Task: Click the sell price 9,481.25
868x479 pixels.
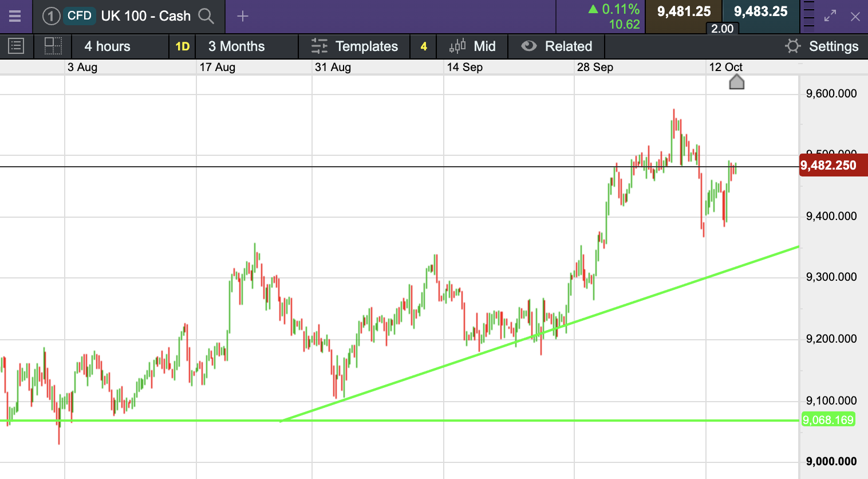Action: click(x=684, y=11)
